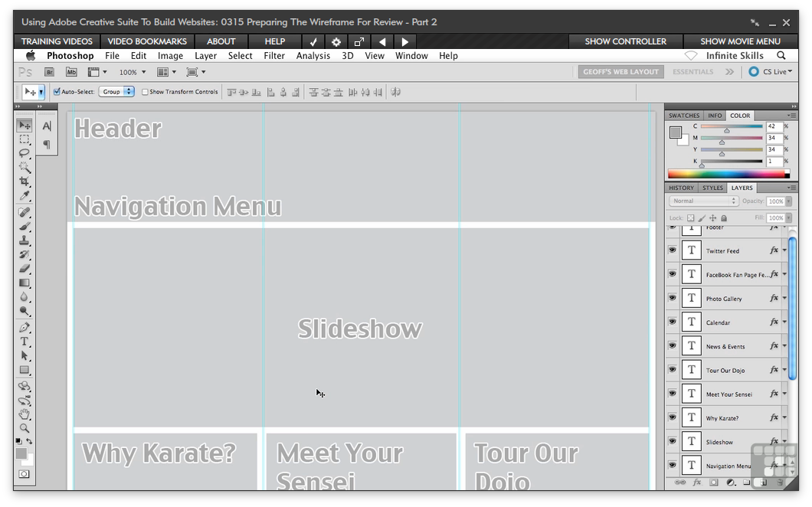Screen dimensions: 812x507
Task: Expand effects on Twitter Feed layer
Action: coord(784,250)
